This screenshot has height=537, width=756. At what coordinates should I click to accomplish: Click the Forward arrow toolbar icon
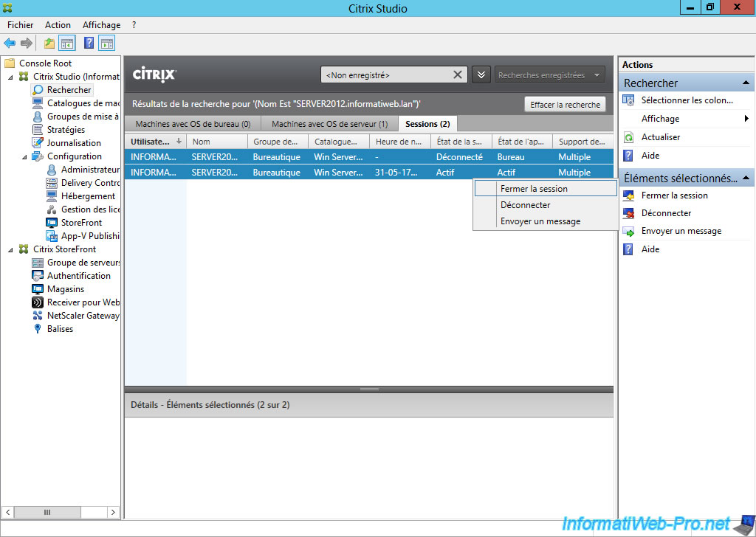click(x=26, y=44)
